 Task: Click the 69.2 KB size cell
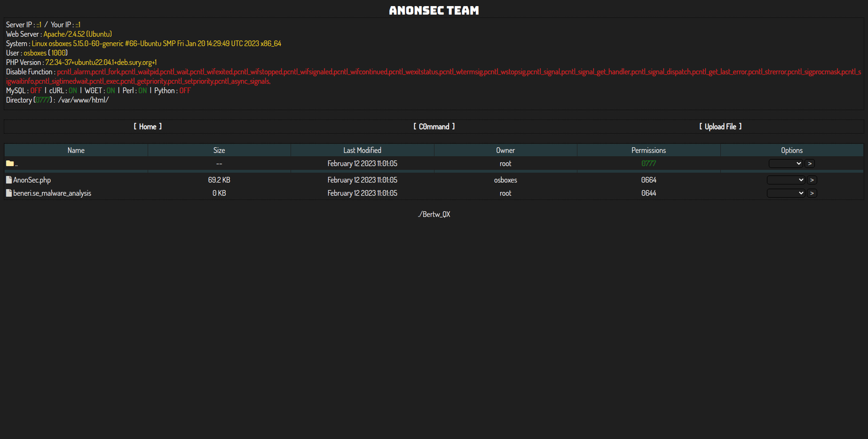(x=219, y=180)
